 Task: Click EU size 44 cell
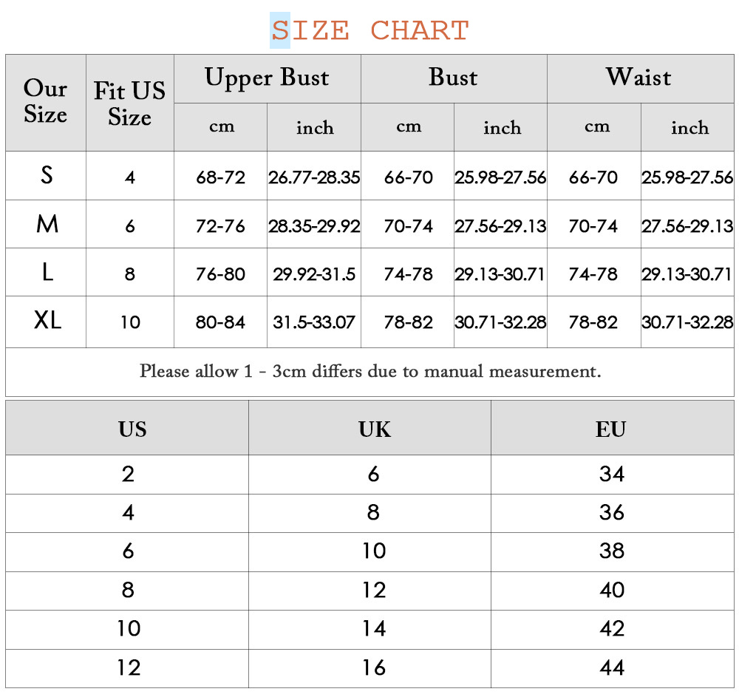point(612,668)
